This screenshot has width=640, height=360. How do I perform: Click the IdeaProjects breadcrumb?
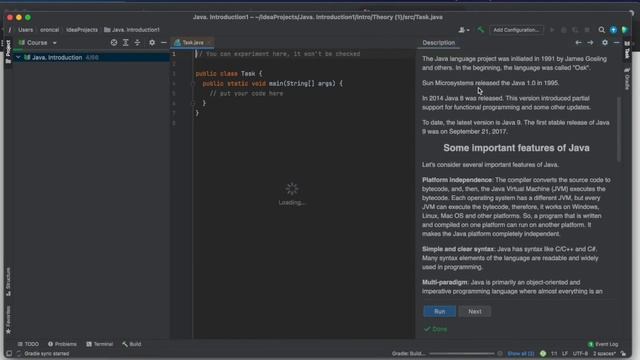click(82, 30)
